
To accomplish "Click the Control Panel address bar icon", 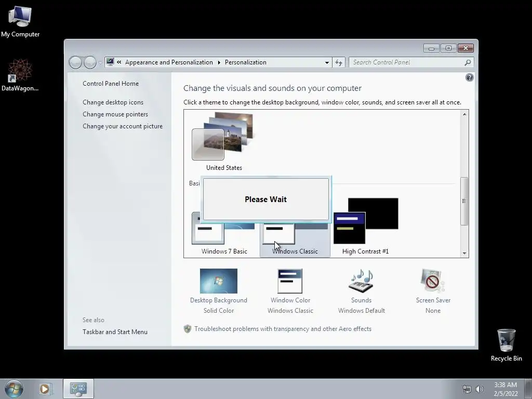I will (x=110, y=62).
